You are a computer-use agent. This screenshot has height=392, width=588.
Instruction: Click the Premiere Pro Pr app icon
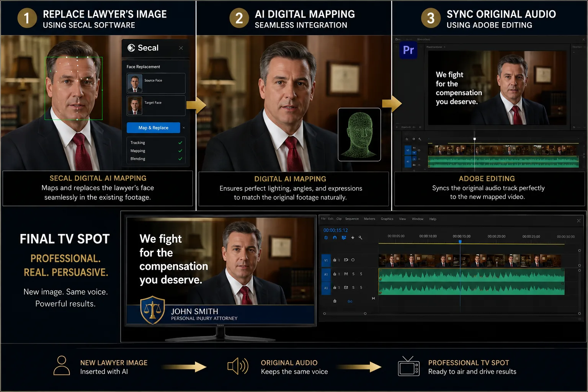[x=408, y=50]
